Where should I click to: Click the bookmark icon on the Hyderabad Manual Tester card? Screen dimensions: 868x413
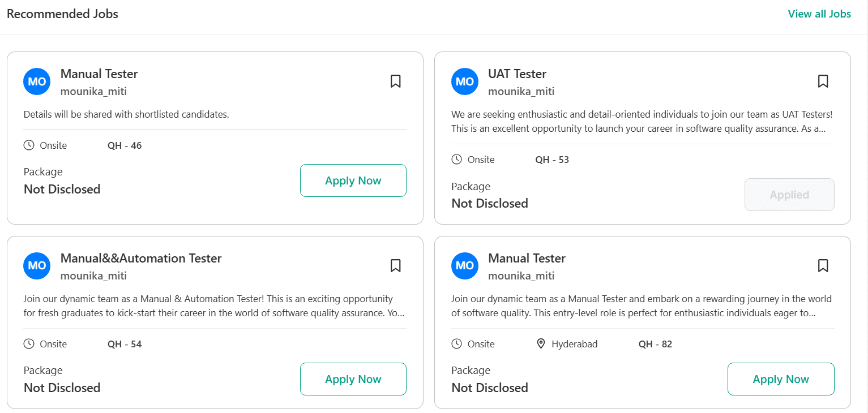[823, 266]
